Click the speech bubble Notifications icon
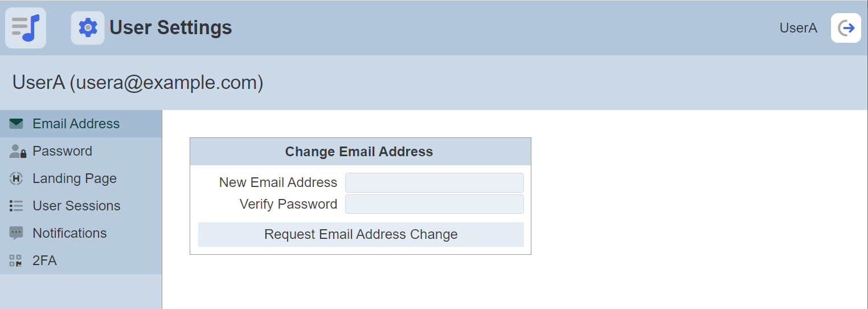 (16, 233)
